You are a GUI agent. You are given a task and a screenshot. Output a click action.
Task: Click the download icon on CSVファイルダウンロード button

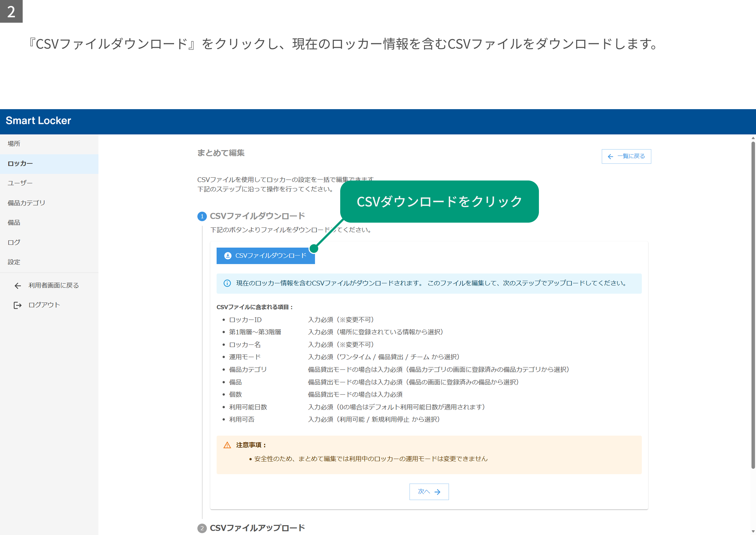(x=228, y=256)
